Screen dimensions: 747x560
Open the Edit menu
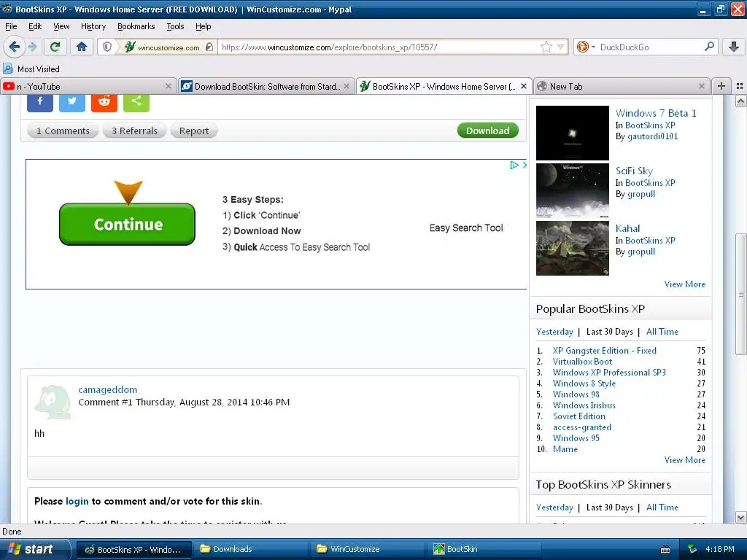click(35, 27)
